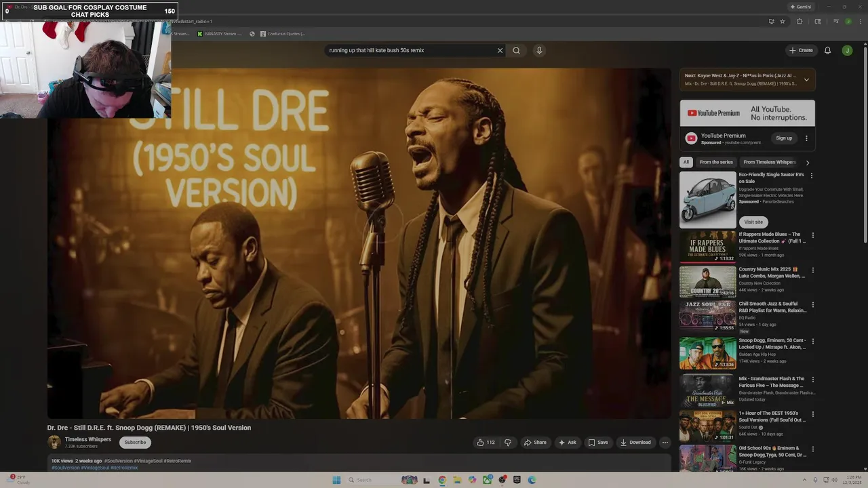Open the If Rappers Made Blues thumbnail
Image resolution: width=868 pixels, height=488 pixels.
coord(707,247)
